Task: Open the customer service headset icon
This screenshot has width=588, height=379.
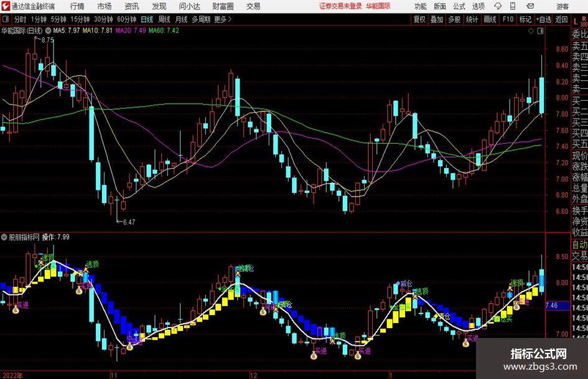Action: tap(498, 6)
